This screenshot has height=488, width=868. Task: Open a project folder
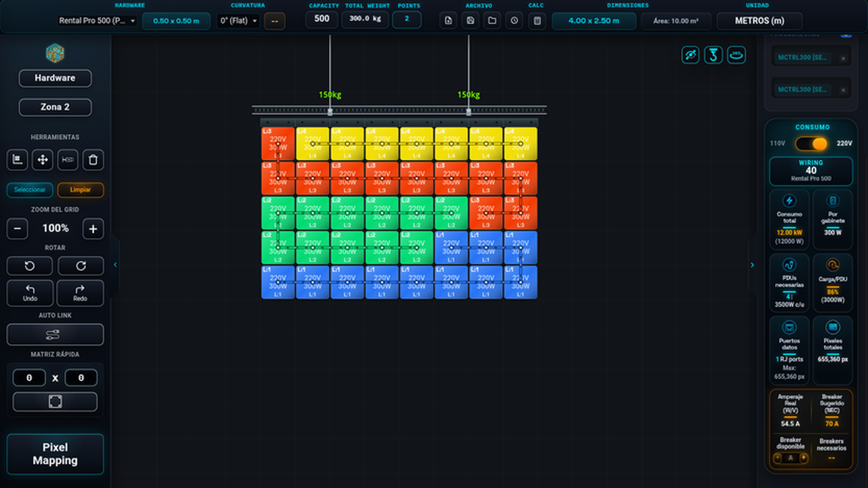pos(492,21)
